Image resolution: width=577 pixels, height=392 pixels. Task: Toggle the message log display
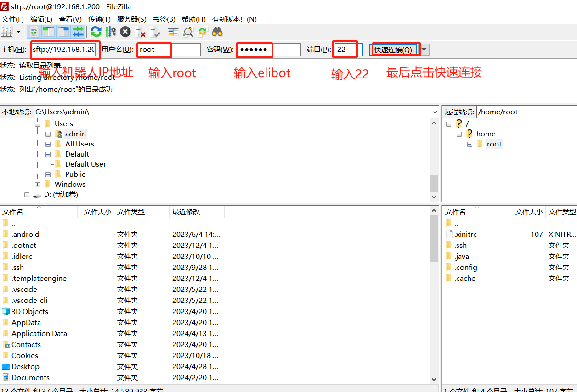point(34,32)
